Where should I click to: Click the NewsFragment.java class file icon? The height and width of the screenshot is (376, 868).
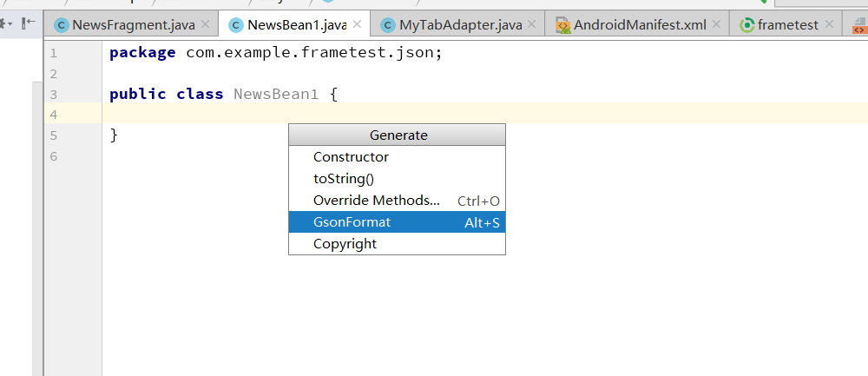click(62, 25)
